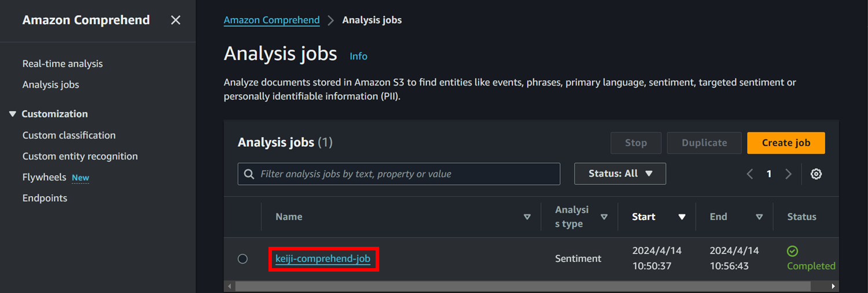Viewport: 868px width, 293px height.
Task: Open table preferences gear icon
Action: point(816,174)
